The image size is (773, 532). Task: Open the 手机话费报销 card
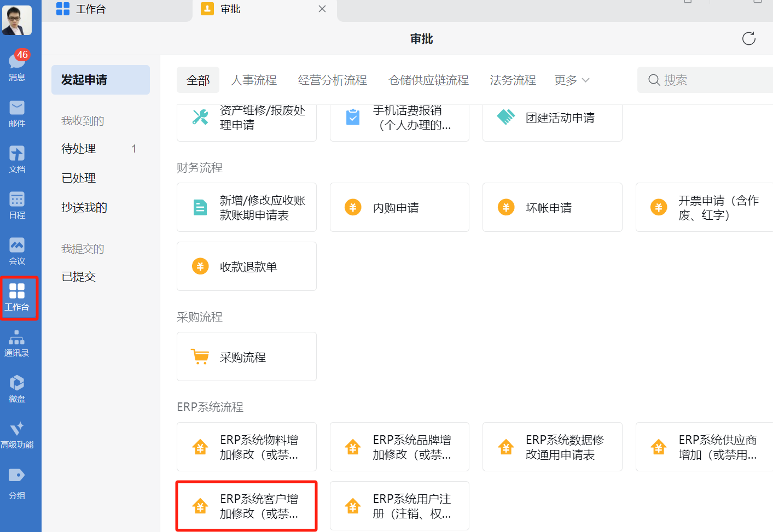(399, 123)
